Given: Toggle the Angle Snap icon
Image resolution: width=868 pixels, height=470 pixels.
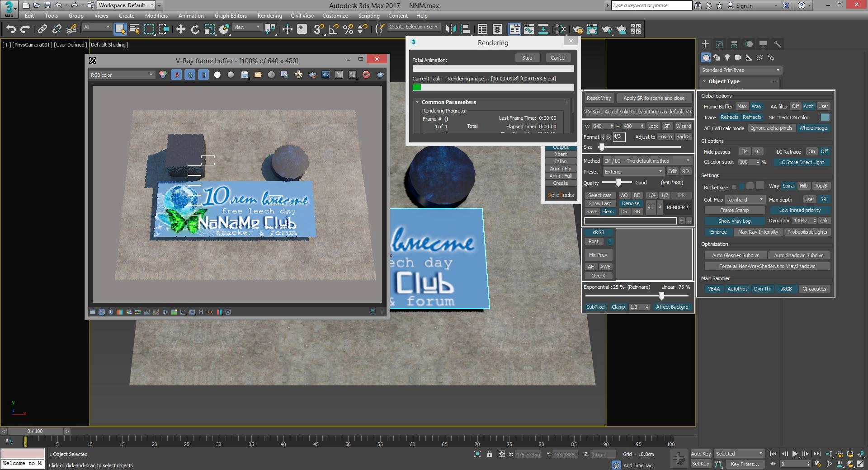Looking at the screenshot, I should [x=333, y=29].
